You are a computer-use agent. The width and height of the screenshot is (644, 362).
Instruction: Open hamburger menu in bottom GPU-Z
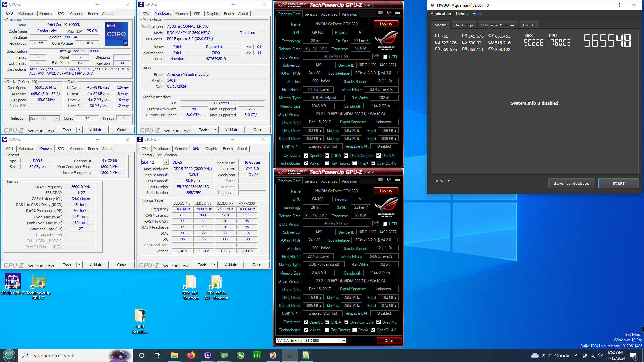pyautogui.click(x=397, y=180)
